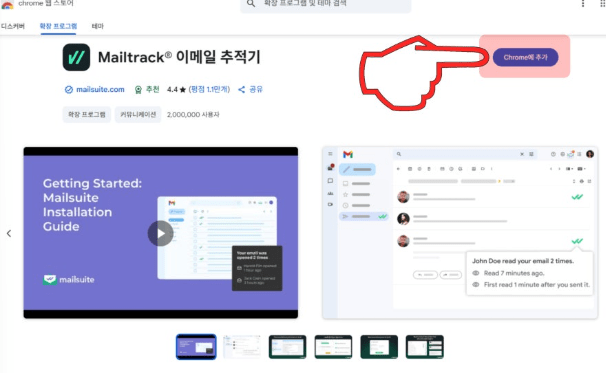Image resolution: width=606 pixels, height=373 pixels.
Task: Open the 확장 프로그램 tab
Action: tap(58, 26)
